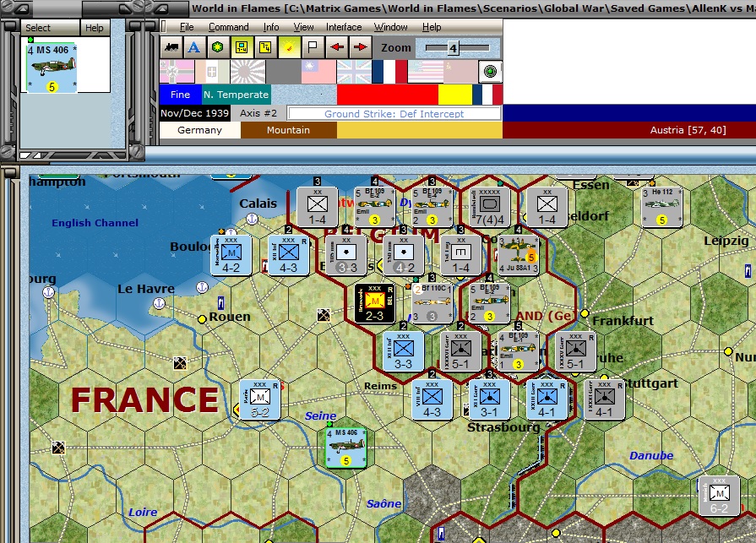Open the File menu
This screenshot has height=543, width=756.
pos(187,27)
